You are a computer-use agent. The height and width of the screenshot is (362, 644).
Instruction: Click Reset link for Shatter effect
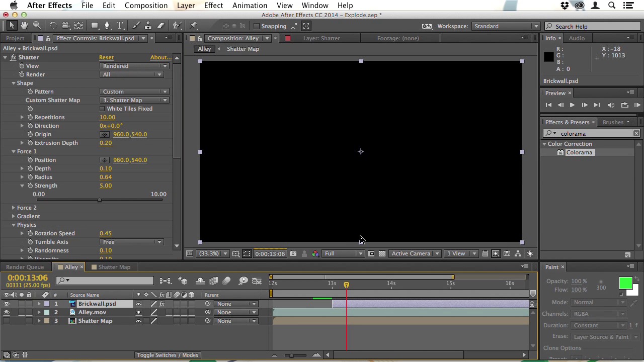pyautogui.click(x=106, y=57)
